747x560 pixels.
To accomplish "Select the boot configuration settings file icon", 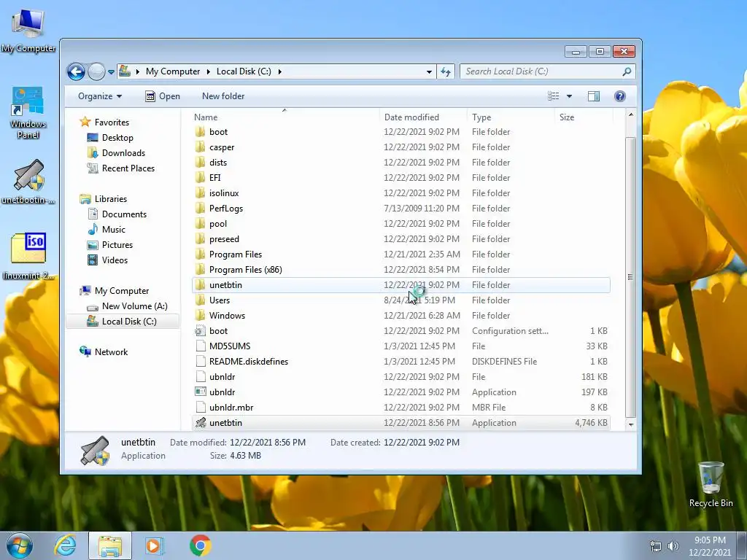I will [x=201, y=330].
